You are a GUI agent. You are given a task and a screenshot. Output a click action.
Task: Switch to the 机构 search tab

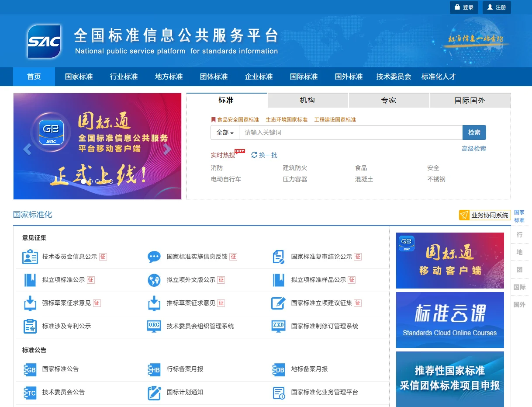(x=307, y=100)
